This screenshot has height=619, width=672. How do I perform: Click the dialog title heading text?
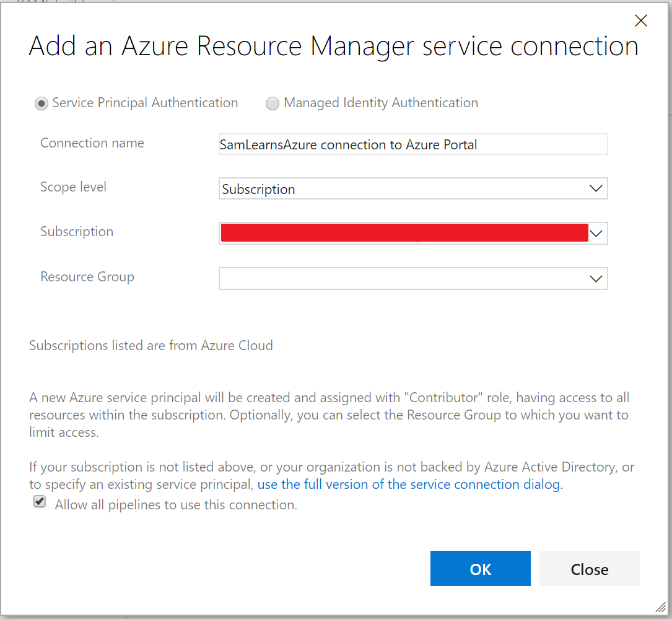[333, 47]
